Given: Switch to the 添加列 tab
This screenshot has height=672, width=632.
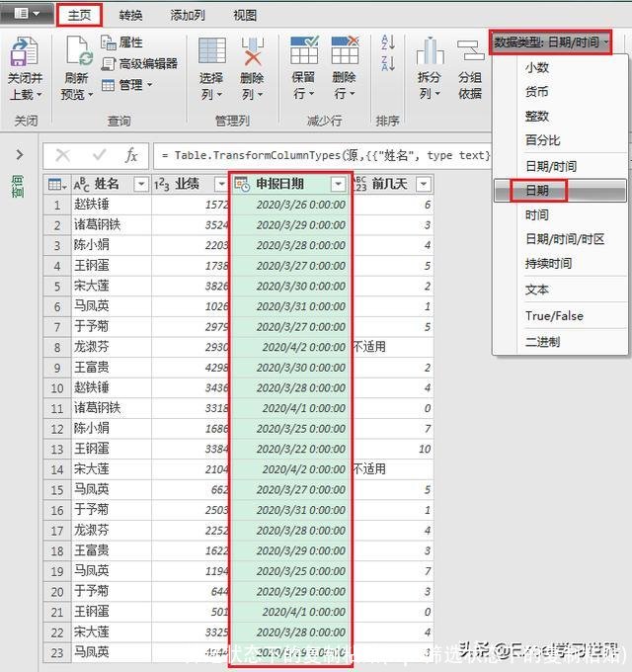Looking at the screenshot, I should (x=188, y=16).
